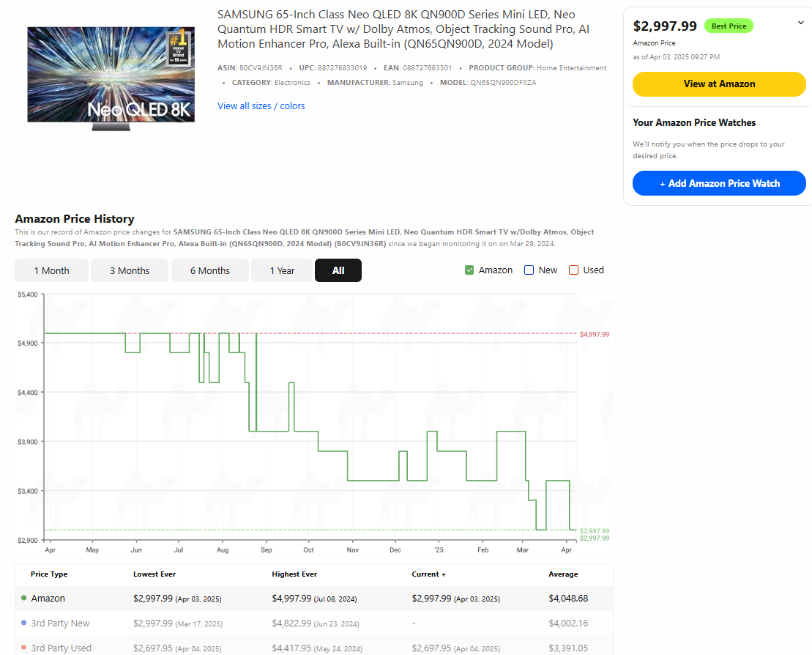Image resolution: width=812 pixels, height=655 pixels.
Task: Click the product title text
Action: 403,29
